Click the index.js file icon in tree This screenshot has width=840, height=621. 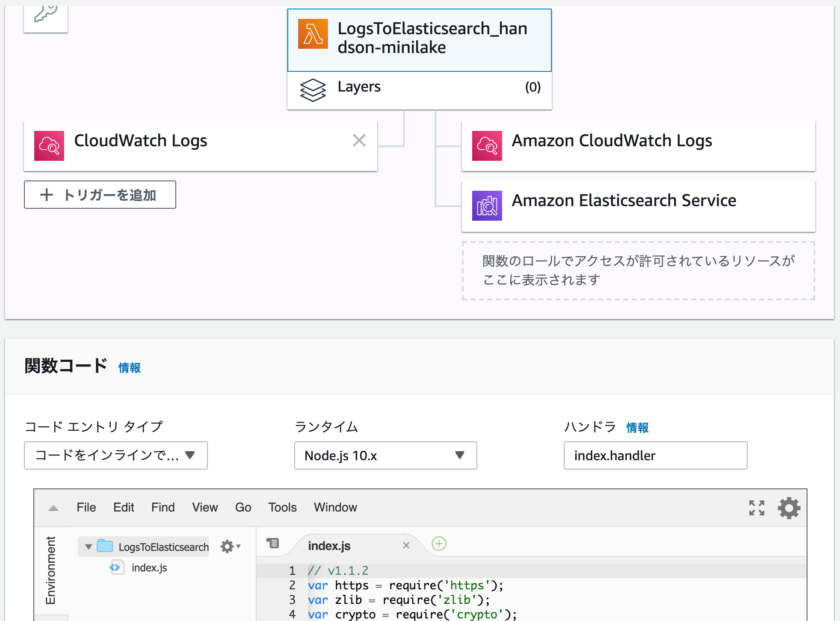tap(117, 567)
